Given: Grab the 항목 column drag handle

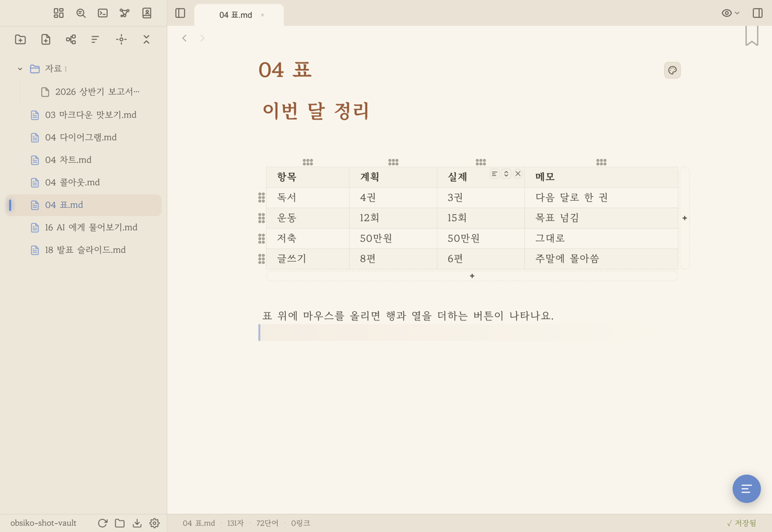Looking at the screenshot, I should coord(308,162).
